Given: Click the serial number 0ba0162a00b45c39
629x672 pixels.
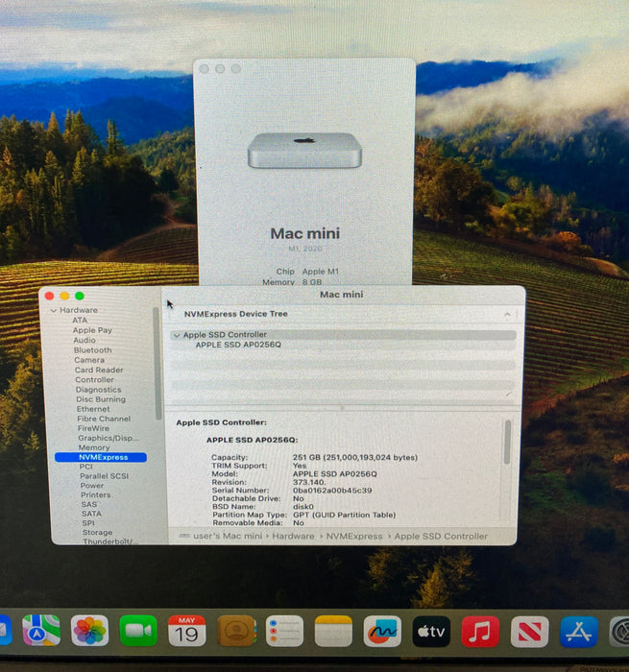Looking at the screenshot, I should pos(332,491).
